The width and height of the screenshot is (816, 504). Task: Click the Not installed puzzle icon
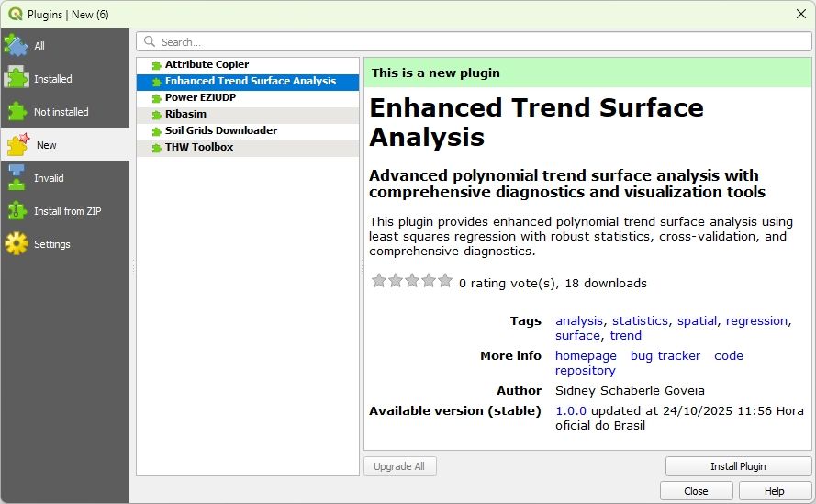pos(17,111)
